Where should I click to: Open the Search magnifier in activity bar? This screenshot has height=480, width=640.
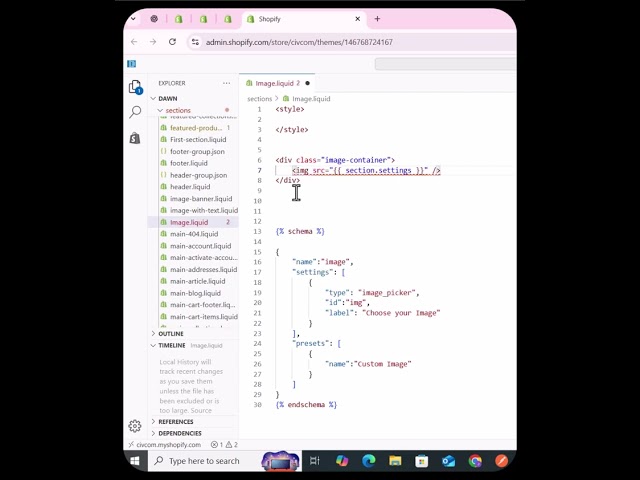coord(135,112)
